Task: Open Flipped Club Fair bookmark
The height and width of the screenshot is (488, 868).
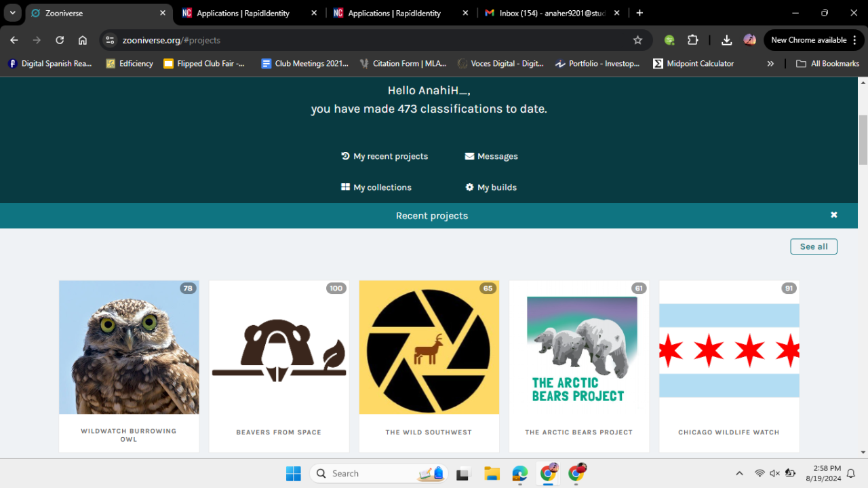Action: coord(204,63)
